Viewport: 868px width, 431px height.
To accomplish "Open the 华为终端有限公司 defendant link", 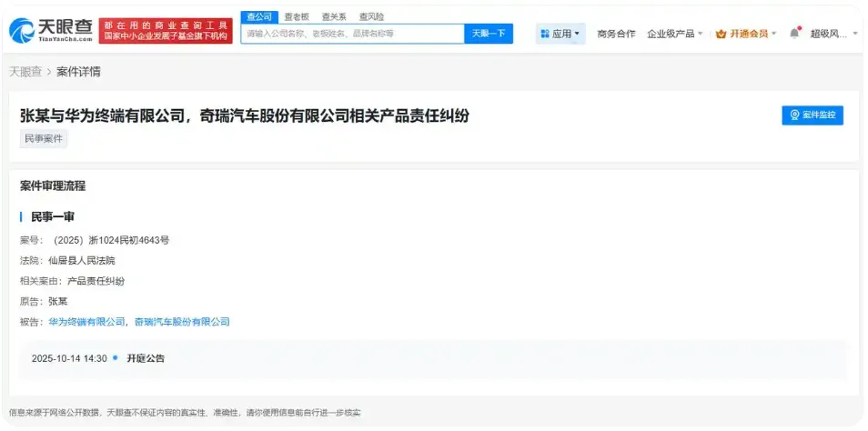I will point(87,322).
